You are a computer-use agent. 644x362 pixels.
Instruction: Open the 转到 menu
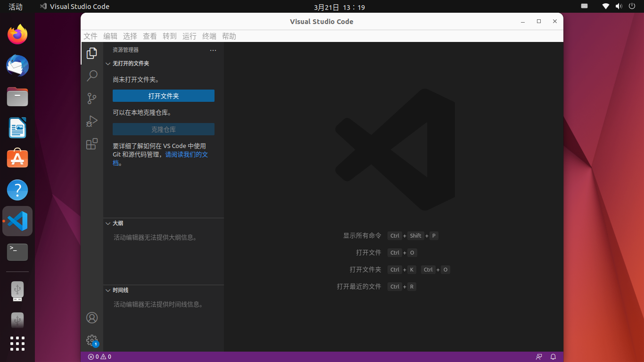[x=170, y=36]
